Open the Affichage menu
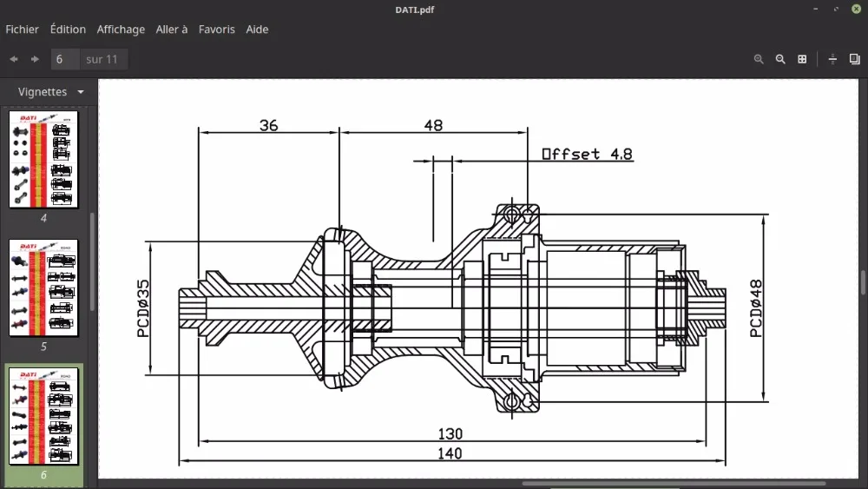Image resolution: width=868 pixels, height=489 pixels. point(121,30)
